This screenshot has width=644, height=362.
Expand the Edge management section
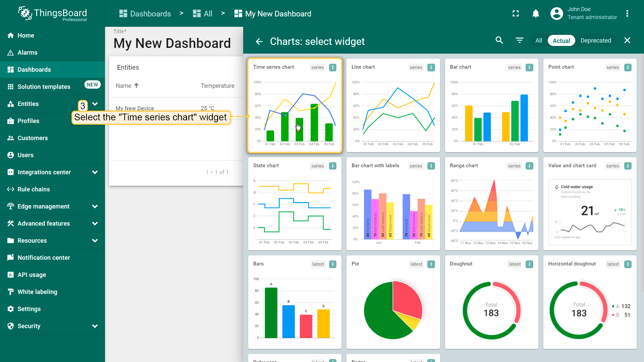95,206
